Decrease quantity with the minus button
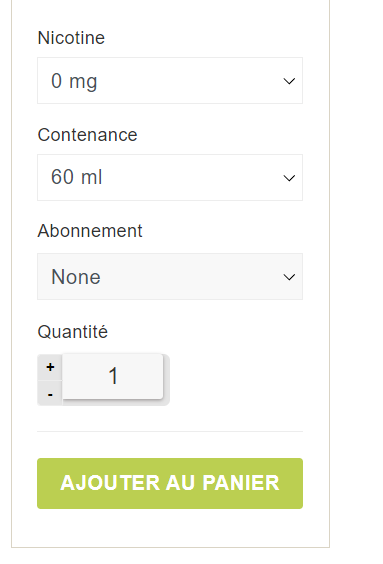Screen dimensions: 383x564 tap(50, 394)
